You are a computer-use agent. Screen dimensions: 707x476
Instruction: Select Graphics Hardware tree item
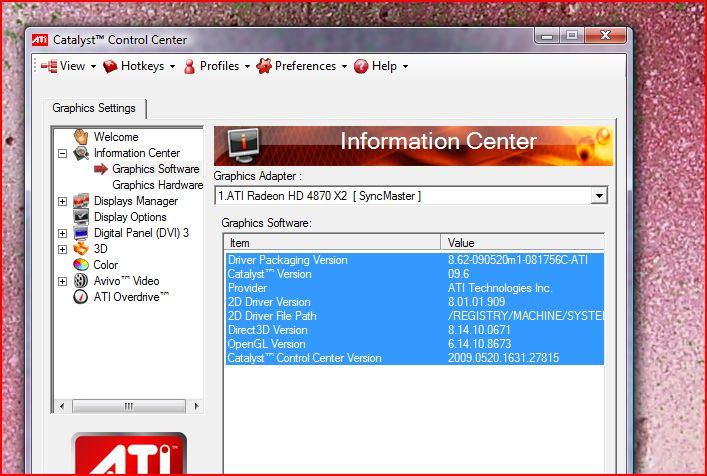point(157,185)
